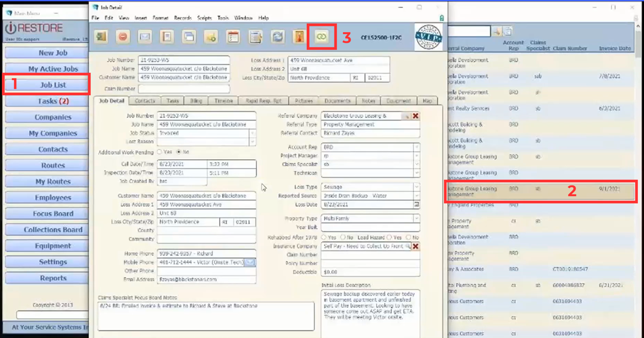Click the calendar checklist toolbar icon

[233, 37]
